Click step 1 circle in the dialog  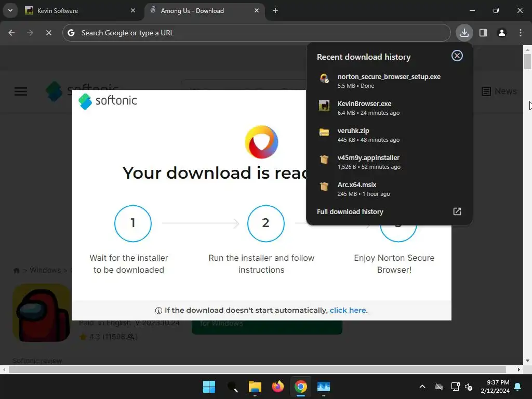click(133, 223)
